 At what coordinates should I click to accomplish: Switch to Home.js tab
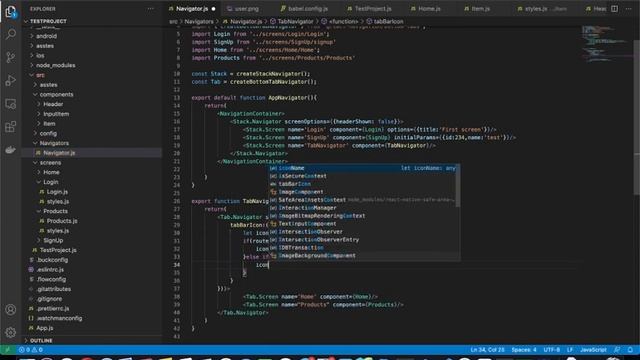429,9
